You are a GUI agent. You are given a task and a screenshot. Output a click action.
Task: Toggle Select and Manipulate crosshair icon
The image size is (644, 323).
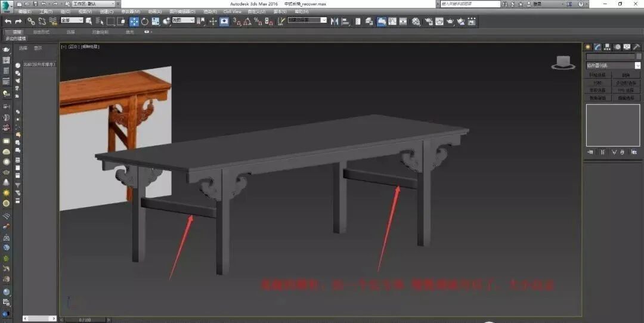click(213, 21)
